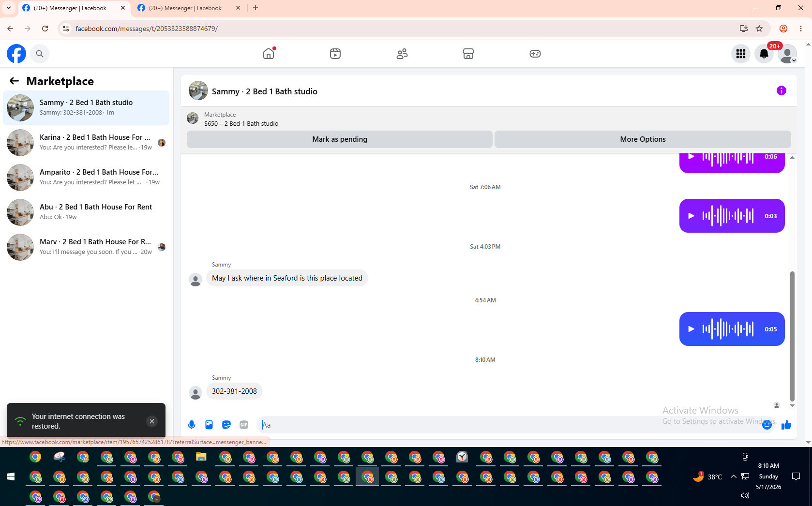
Task: Expand the Chrome tab search dropdown
Action: [x=9, y=8]
